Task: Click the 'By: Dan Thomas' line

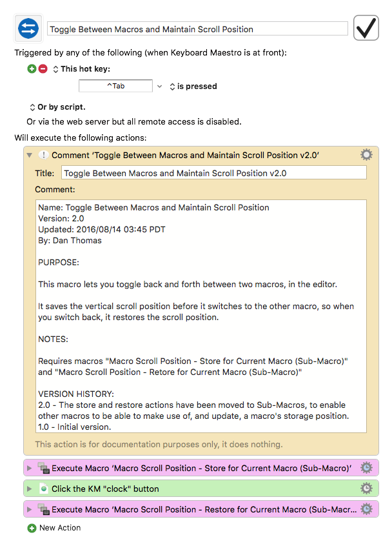Action: click(70, 240)
